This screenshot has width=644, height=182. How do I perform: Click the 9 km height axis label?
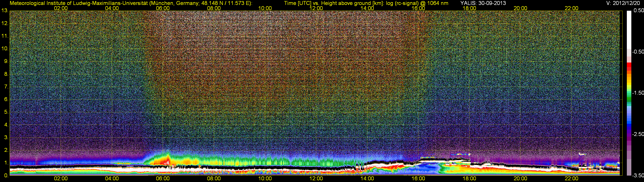6,61
